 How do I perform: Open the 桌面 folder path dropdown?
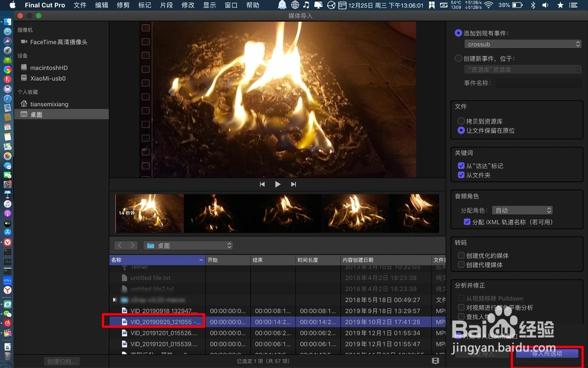coord(188,245)
